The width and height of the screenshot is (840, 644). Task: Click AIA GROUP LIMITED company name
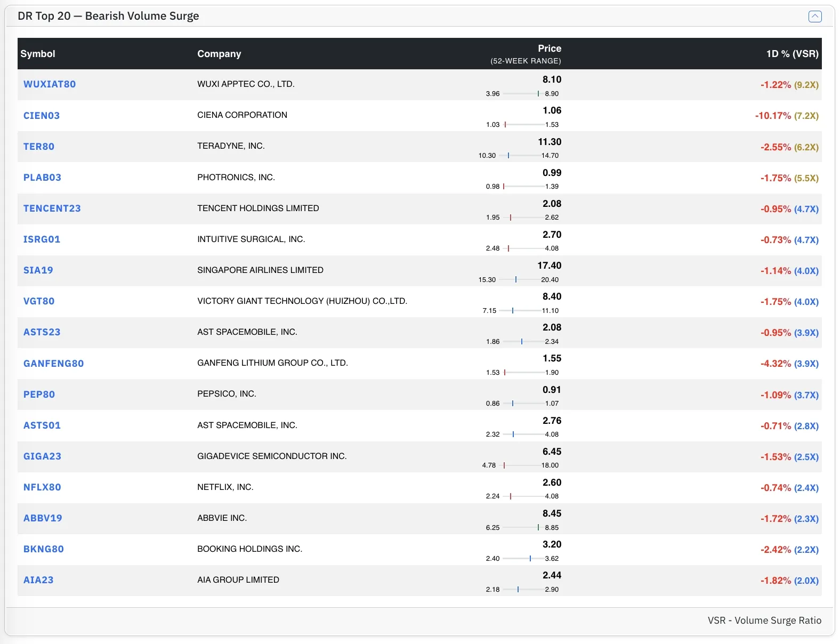238,580
